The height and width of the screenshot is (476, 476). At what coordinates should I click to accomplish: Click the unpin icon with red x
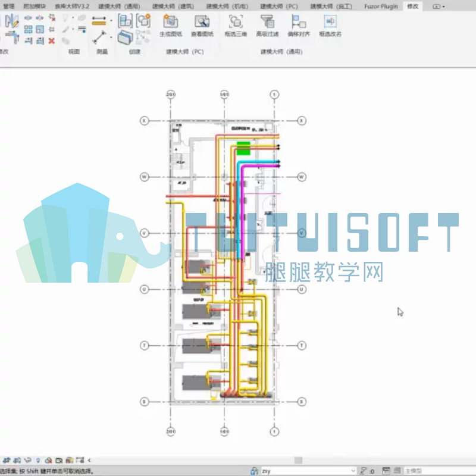52,18
